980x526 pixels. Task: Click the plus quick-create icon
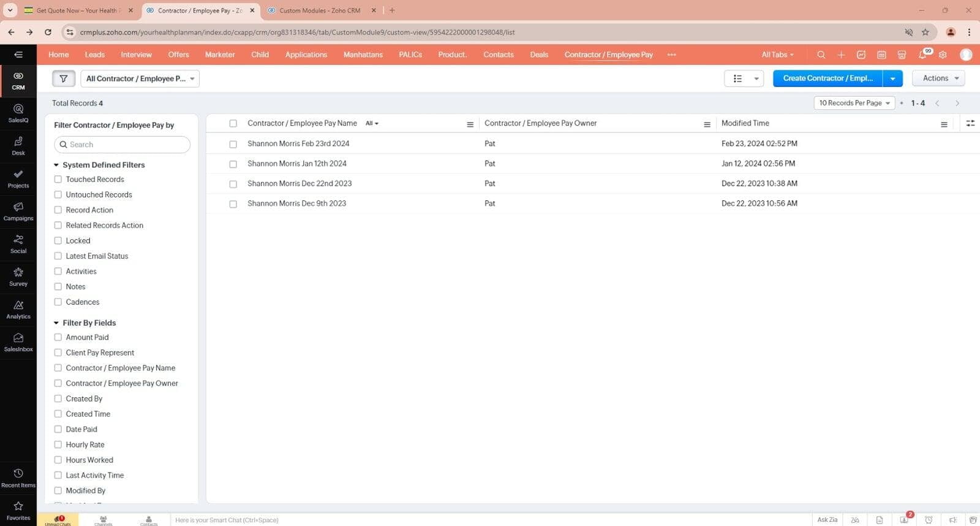click(x=841, y=55)
